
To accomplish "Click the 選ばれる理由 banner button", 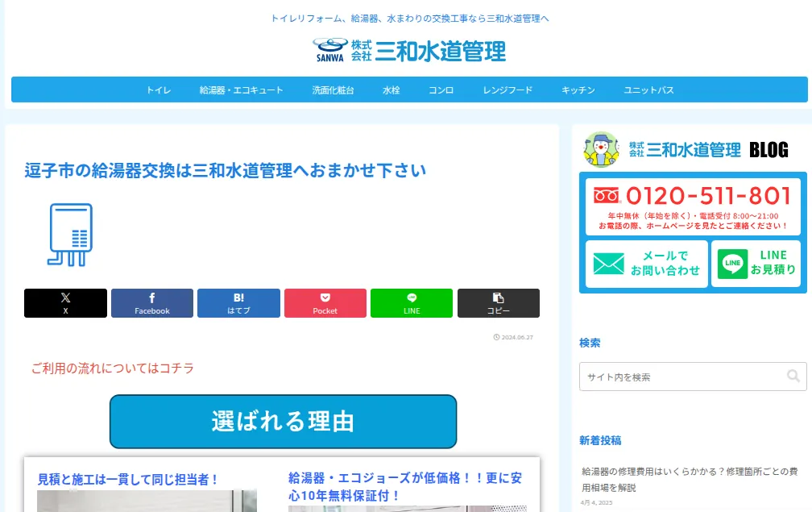I will 284,422.
